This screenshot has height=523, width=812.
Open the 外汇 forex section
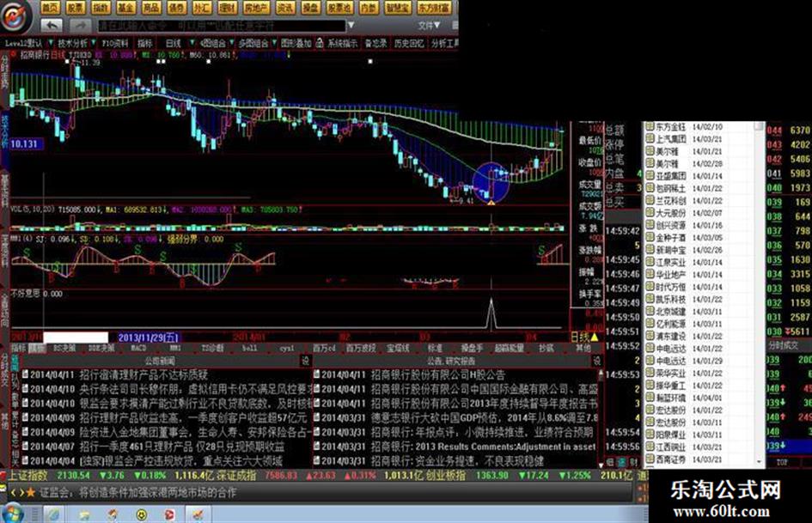coord(201,8)
